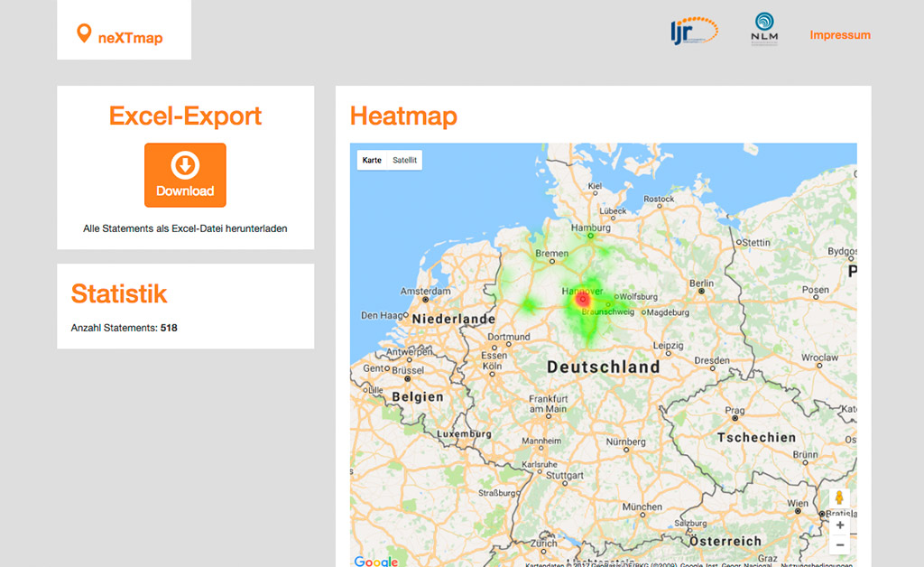
Task: Click the ljr logo in header
Action: 694,31
